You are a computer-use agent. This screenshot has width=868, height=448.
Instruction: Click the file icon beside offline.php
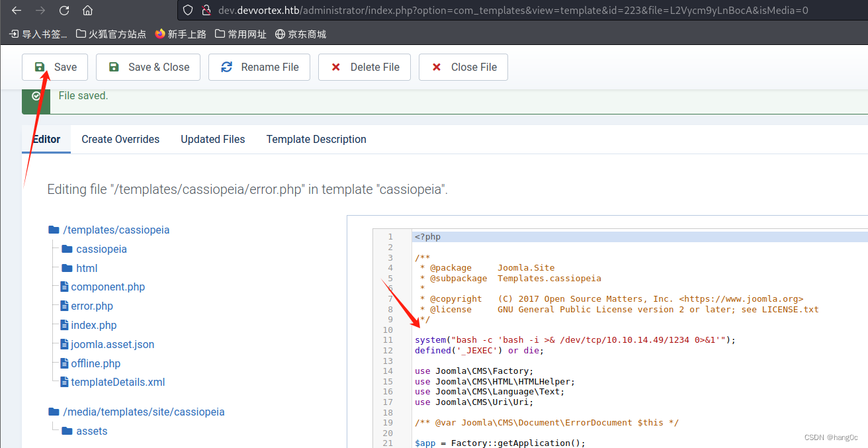(x=64, y=363)
